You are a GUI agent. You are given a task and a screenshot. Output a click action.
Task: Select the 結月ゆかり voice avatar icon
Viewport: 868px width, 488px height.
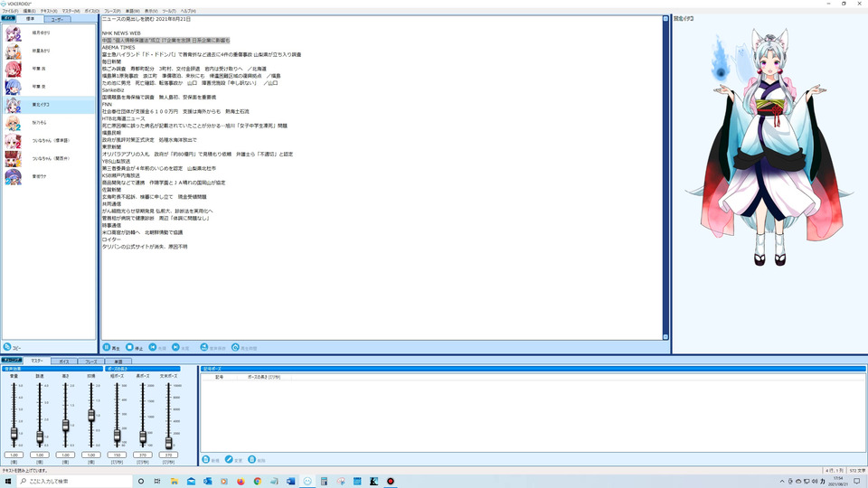click(x=14, y=33)
